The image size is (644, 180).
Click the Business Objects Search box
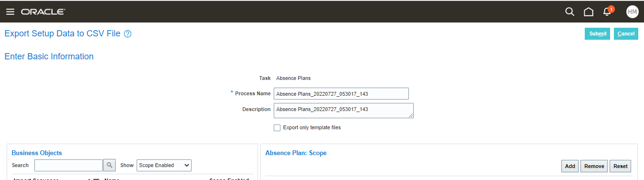tap(68, 165)
